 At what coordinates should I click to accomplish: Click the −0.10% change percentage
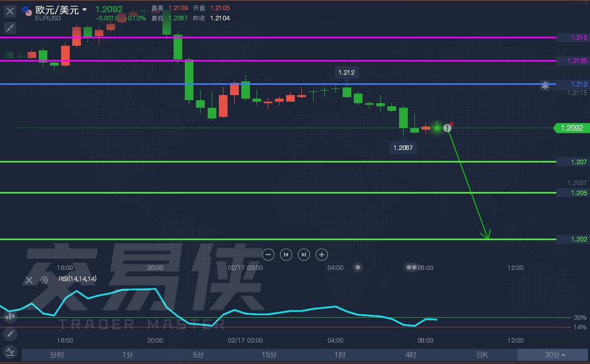coord(135,18)
